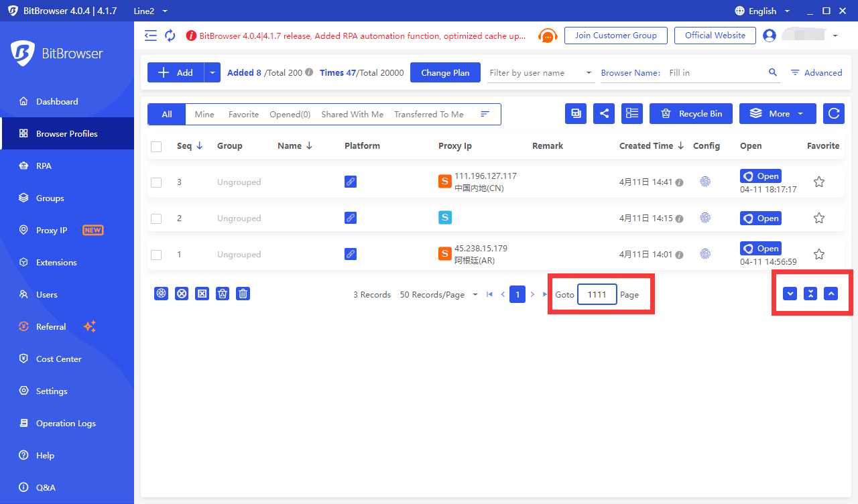Open fingerprint config for profile 2

(x=705, y=218)
